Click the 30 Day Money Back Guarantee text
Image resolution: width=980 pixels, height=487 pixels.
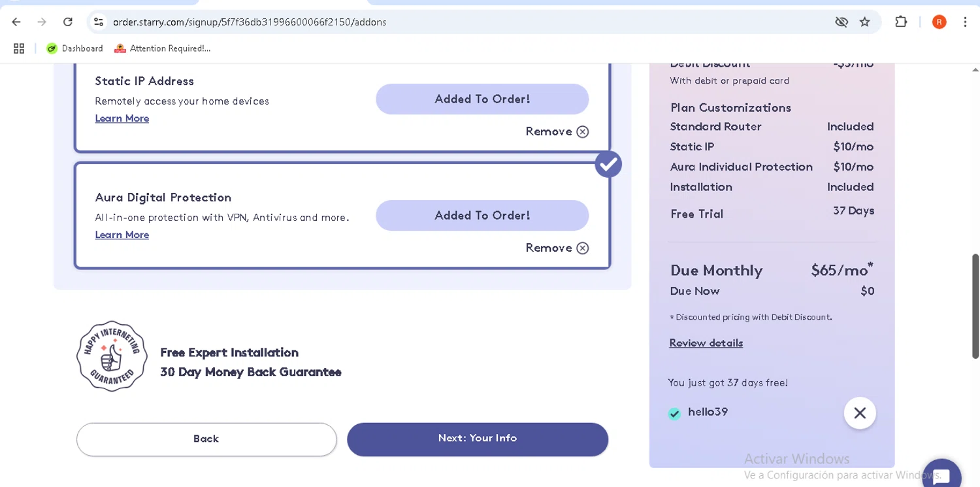coord(251,373)
